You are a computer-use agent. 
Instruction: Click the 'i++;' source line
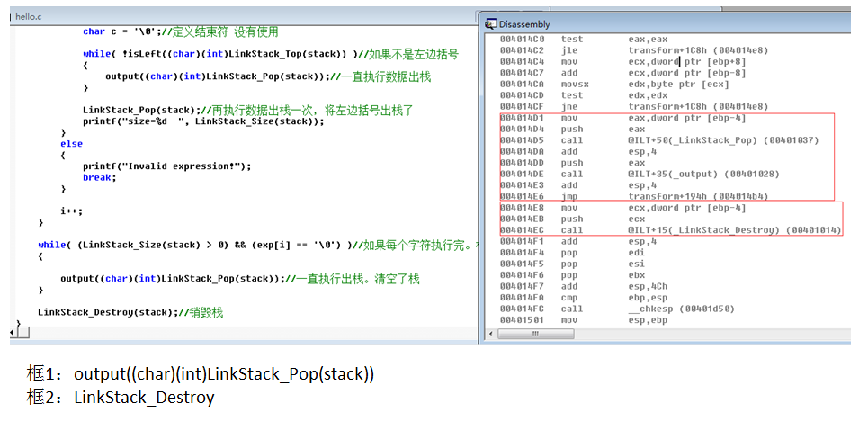coord(71,211)
